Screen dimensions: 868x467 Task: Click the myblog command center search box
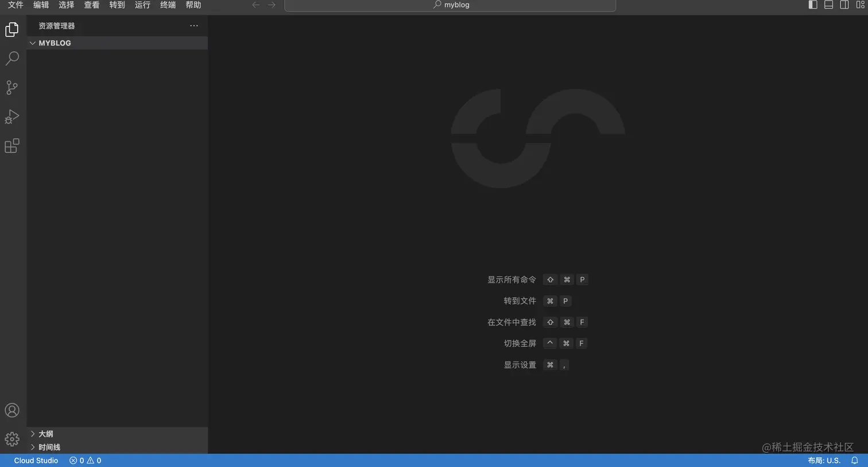coord(450,5)
